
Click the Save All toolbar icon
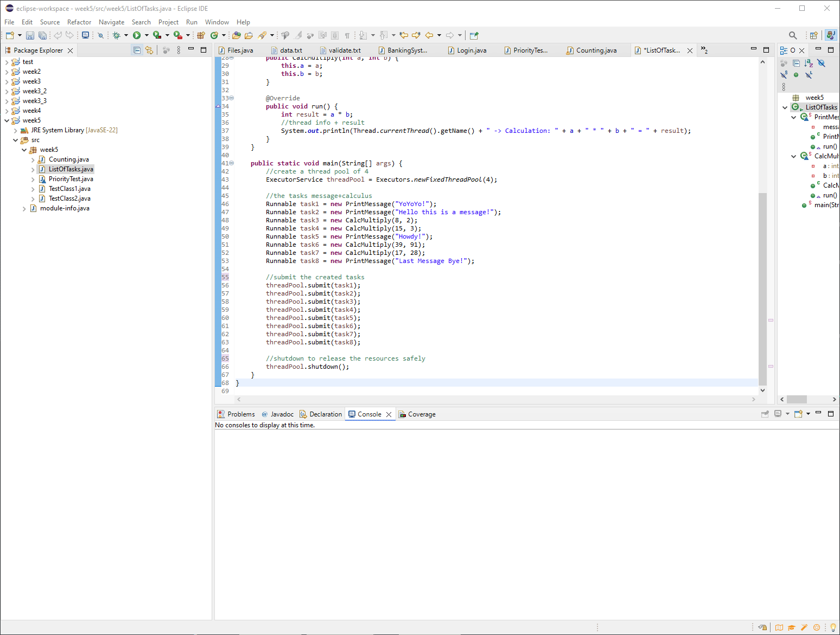42,35
